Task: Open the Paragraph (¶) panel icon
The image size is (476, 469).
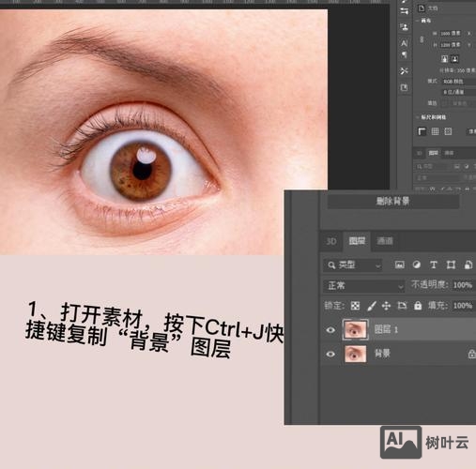Action: pyautogui.click(x=404, y=54)
